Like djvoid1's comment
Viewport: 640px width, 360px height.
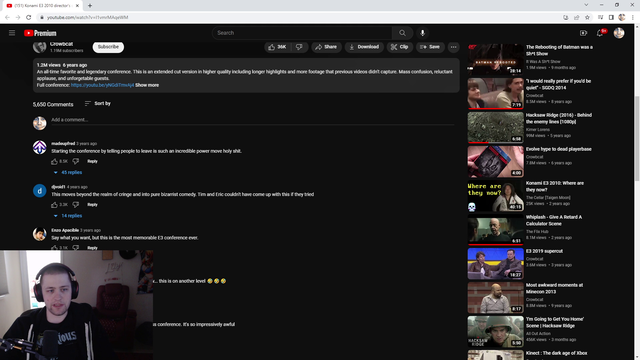(x=54, y=204)
